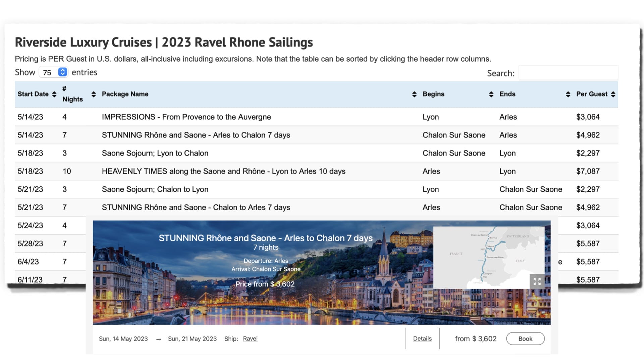Click the 6/11/23 start date cell
This screenshot has width=644, height=362.
(x=30, y=280)
